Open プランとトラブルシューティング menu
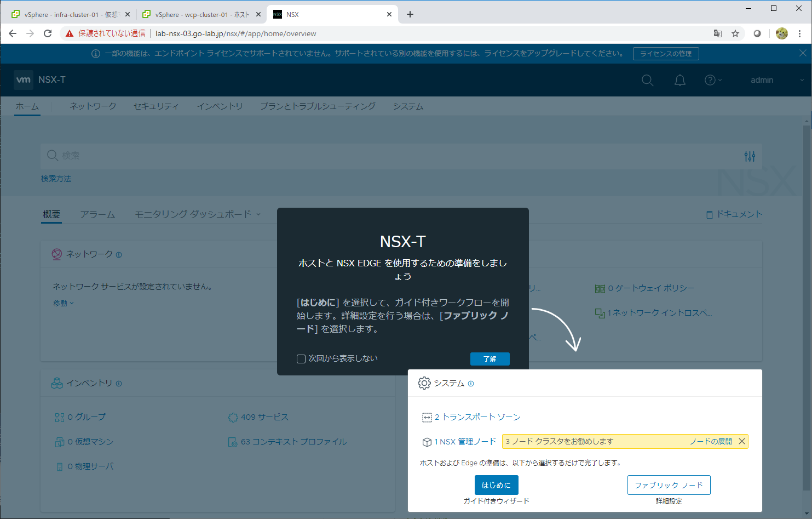Viewport: 812px width, 519px height. pyautogui.click(x=318, y=106)
